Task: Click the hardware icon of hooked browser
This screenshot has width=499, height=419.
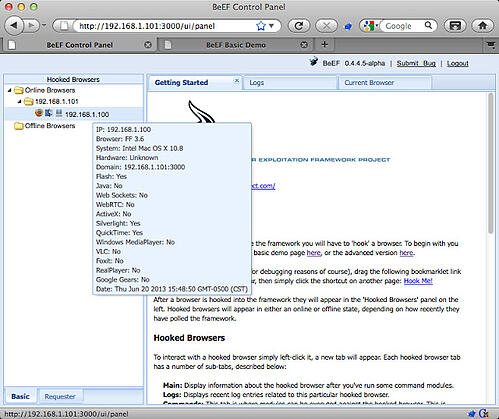Action: point(59,113)
